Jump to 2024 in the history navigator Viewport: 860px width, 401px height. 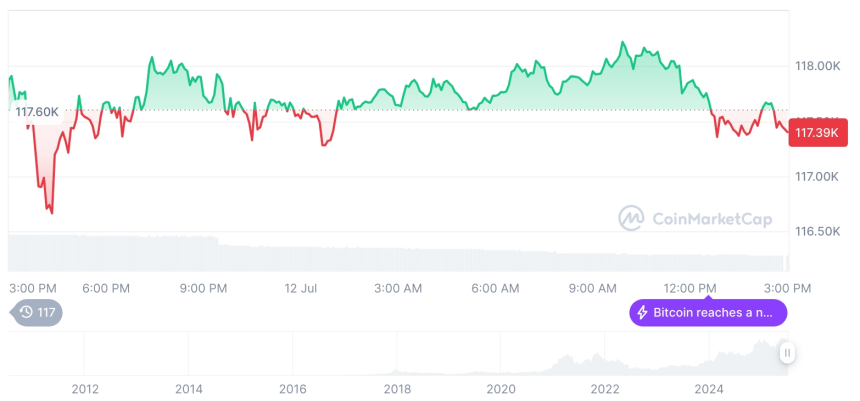click(x=709, y=388)
